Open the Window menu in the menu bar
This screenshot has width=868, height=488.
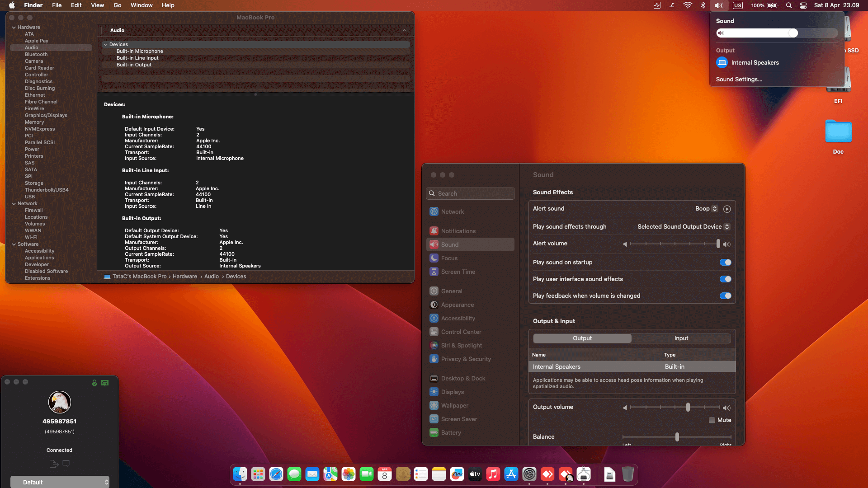(x=142, y=5)
